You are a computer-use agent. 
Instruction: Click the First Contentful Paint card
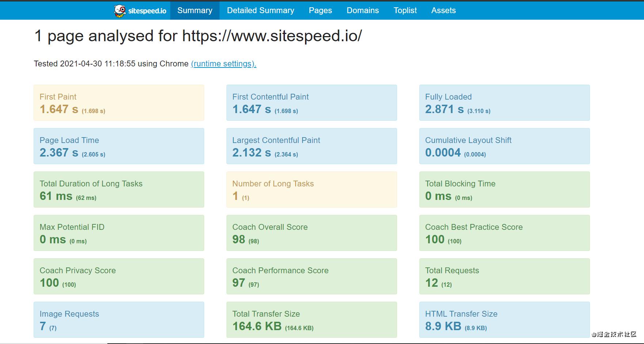click(x=312, y=103)
